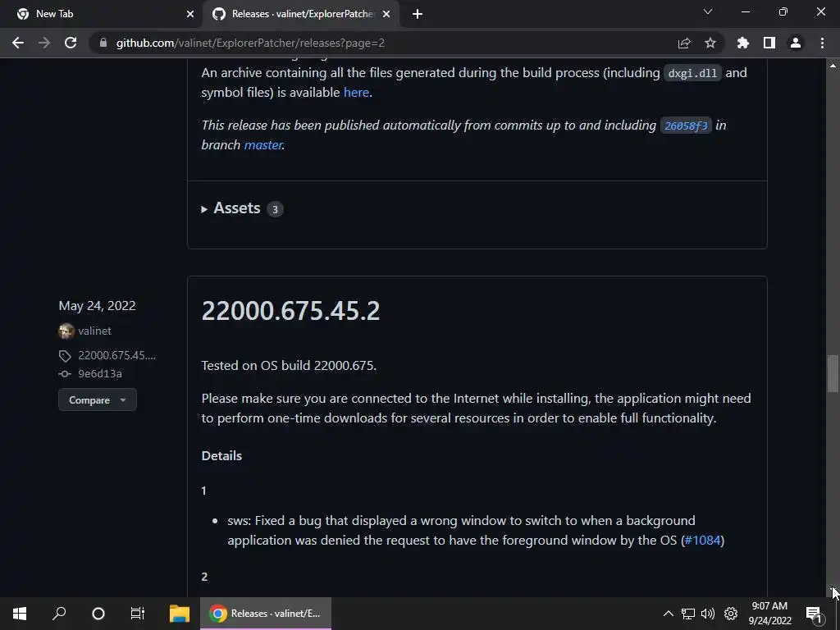Close the Releases valinet/ExplorerPatcher tab
Viewport: 840px width, 630px height.
pos(386,14)
